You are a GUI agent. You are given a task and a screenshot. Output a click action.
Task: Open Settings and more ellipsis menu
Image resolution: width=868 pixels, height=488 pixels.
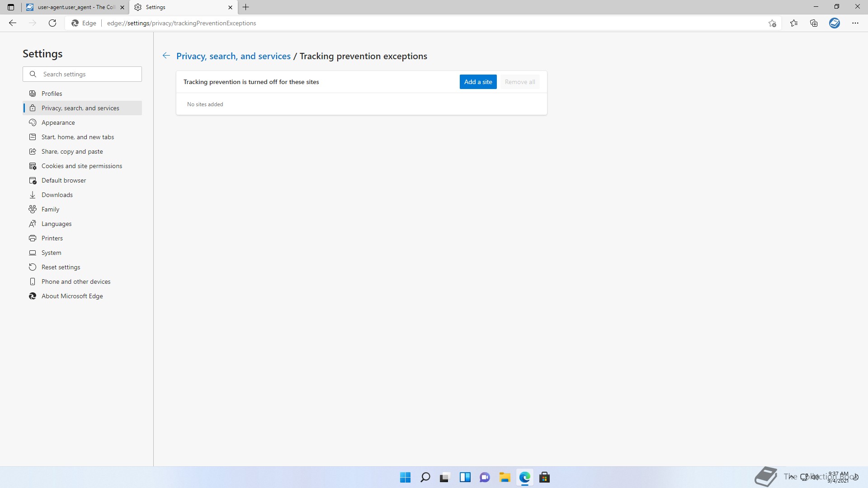point(855,23)
